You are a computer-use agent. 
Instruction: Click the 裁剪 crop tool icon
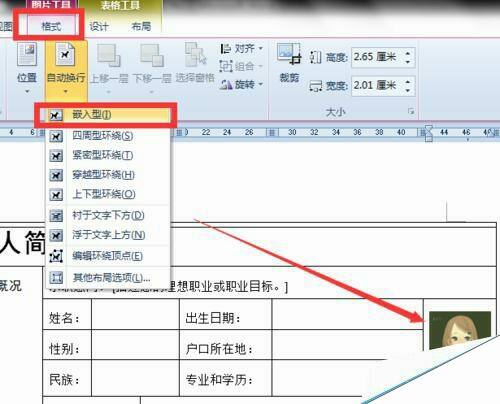tap(289, 54)
